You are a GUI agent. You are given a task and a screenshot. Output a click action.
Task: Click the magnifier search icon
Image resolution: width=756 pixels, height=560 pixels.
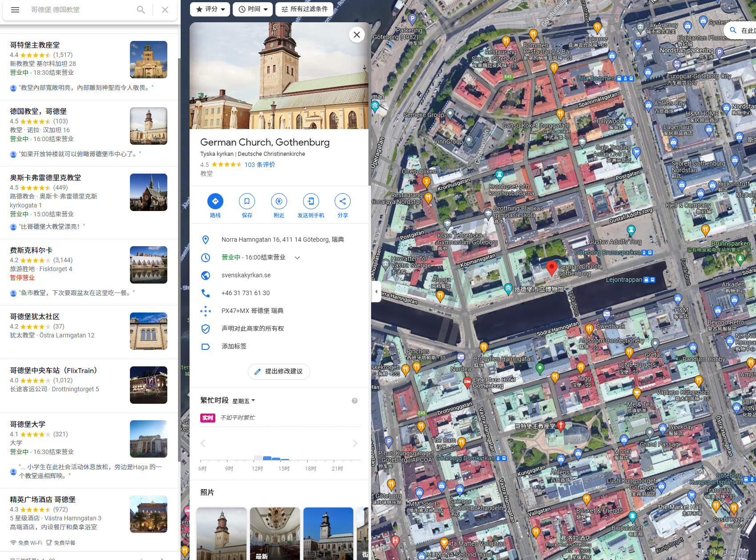141,10
